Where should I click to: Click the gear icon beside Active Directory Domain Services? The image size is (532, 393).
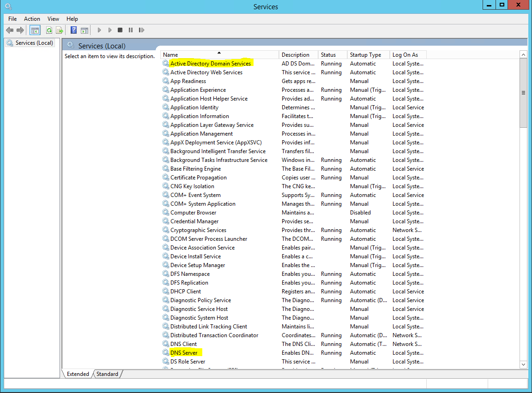pos(166,63)
